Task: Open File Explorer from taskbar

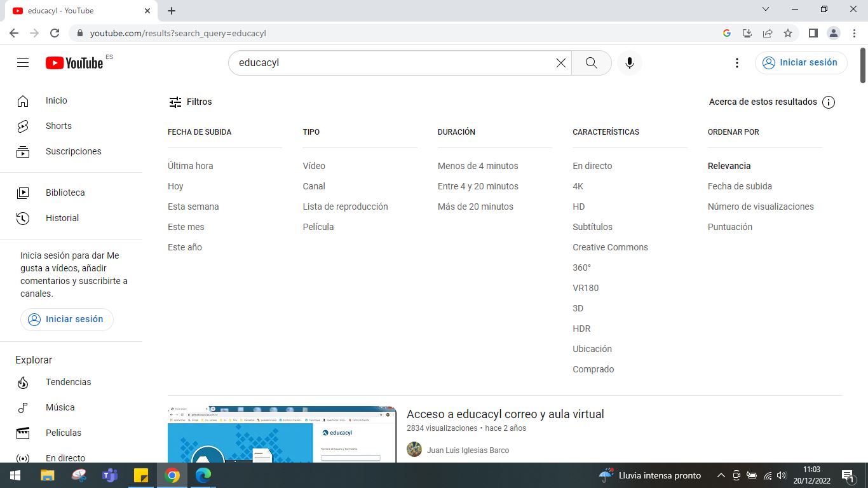Action: coord(48,475)
